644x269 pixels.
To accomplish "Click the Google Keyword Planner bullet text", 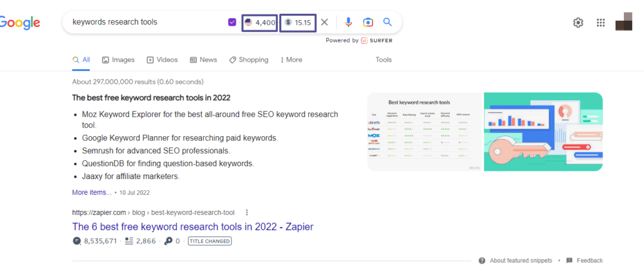I will coord(180,138).
